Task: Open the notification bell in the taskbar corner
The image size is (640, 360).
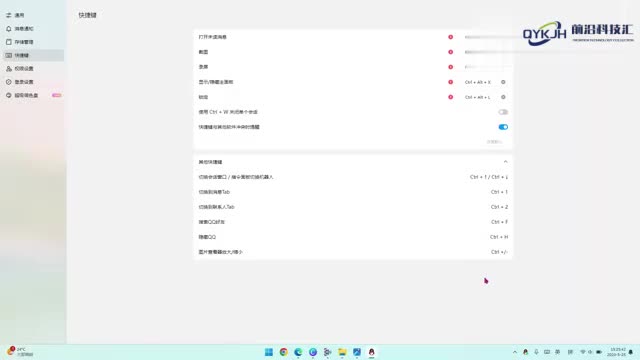Action: pos(631,352)
